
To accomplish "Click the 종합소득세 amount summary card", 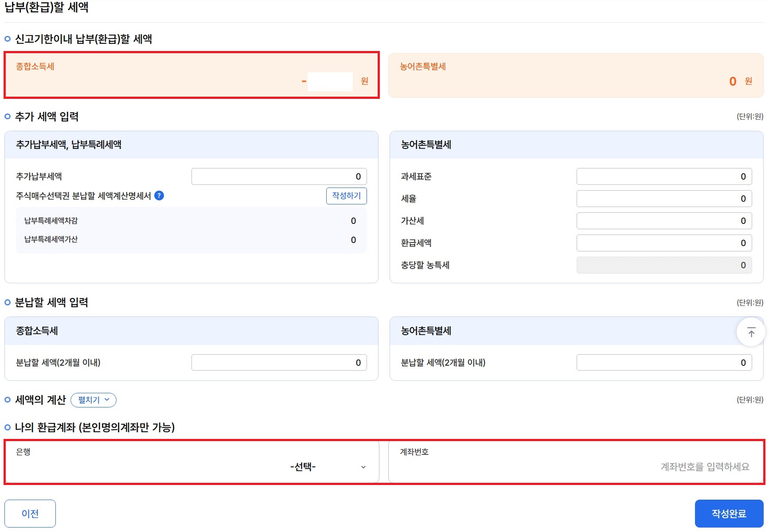I will (x=192, y=75).
